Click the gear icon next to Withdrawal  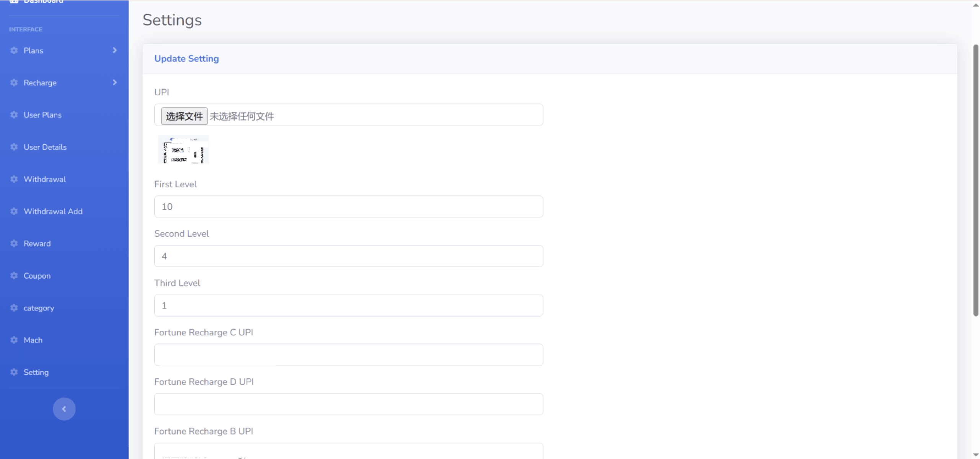coord(14,179)
